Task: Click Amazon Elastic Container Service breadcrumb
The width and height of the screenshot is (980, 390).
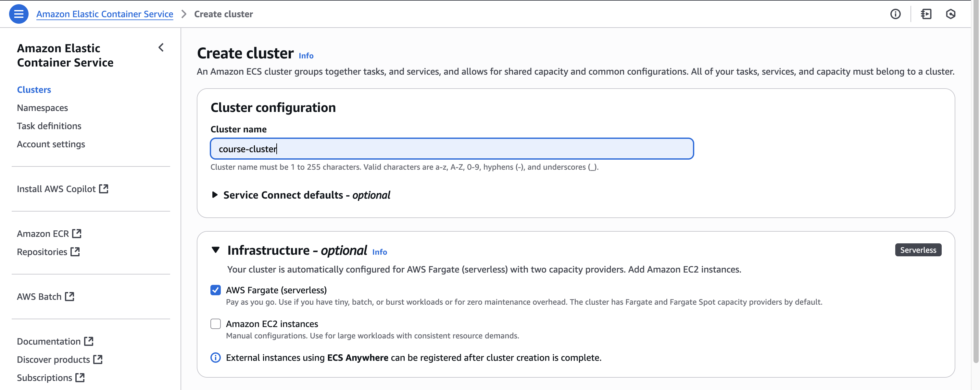Action: pyautogui.click(x=105, y=14)
